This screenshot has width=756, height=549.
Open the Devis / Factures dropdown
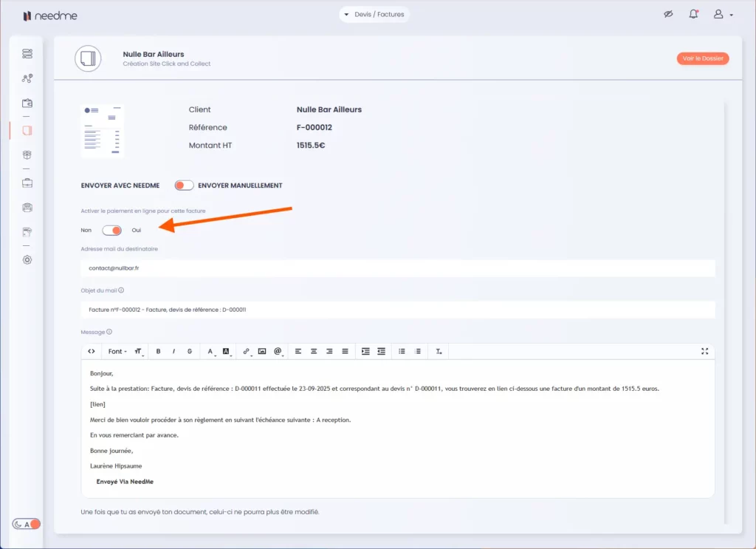click(374, 15)
